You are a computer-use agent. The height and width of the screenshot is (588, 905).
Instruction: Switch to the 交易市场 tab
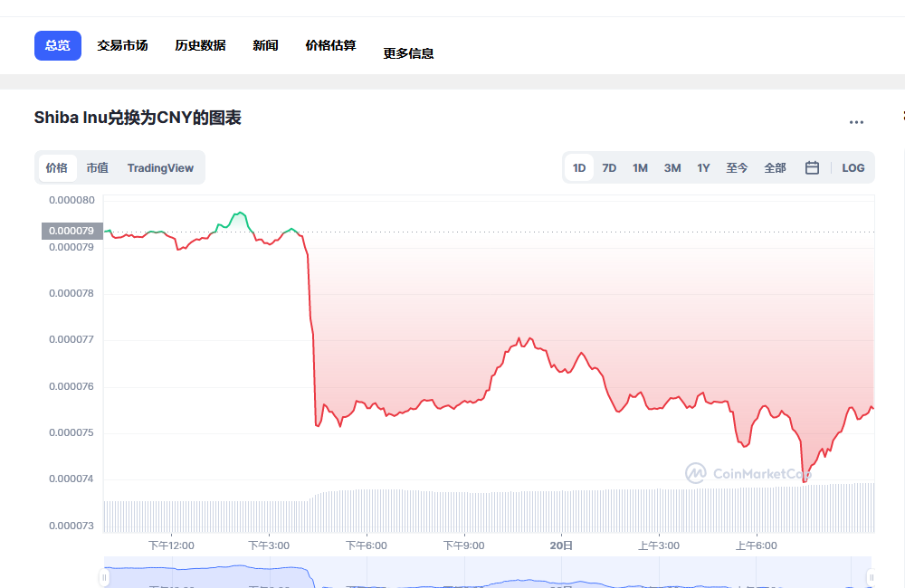(x=122, y=44)
